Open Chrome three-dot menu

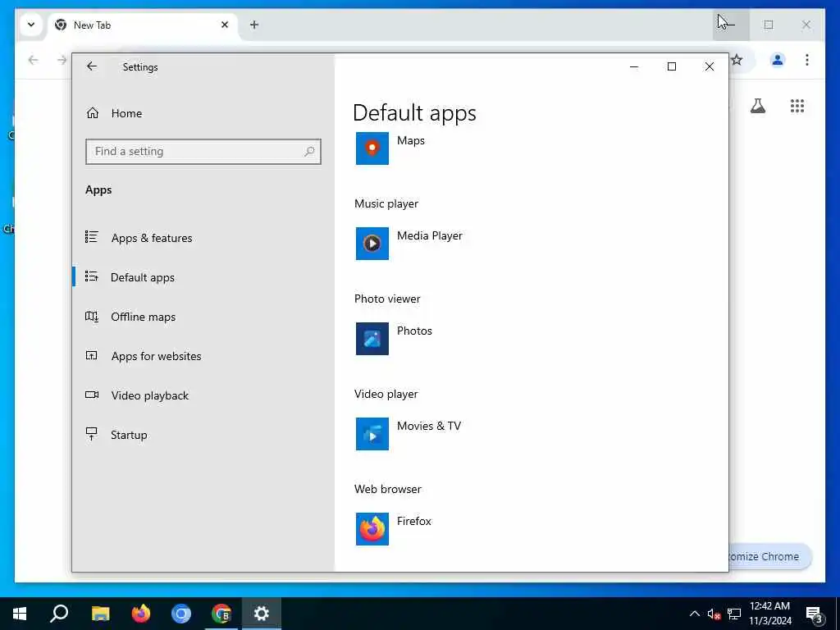(807, 60)
